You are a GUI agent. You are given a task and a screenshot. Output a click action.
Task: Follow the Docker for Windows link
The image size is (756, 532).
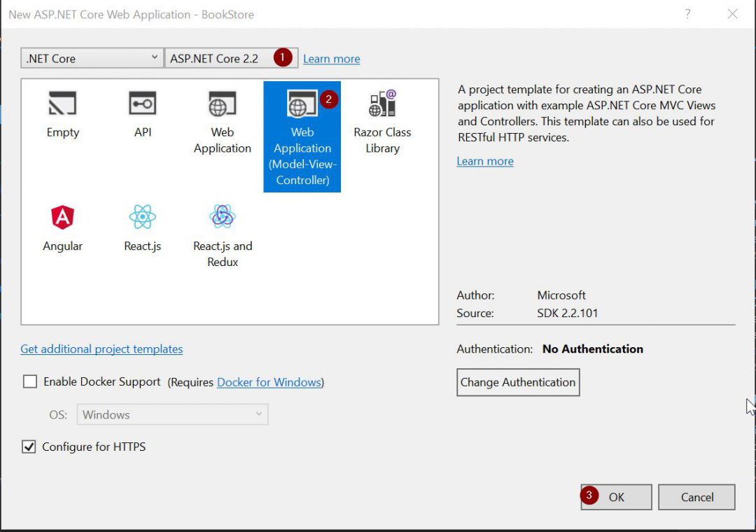(269, 382)
